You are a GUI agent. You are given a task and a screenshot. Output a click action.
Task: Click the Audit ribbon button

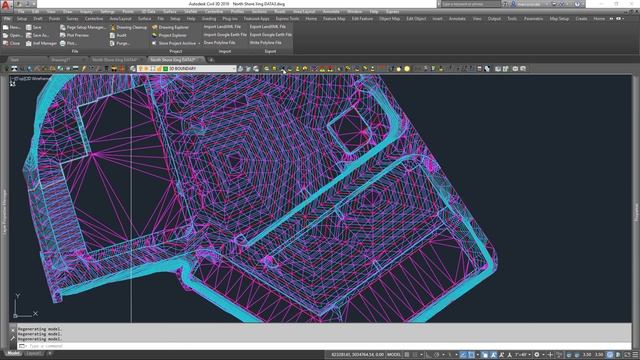pyautogui.click(x=118, y=36)
